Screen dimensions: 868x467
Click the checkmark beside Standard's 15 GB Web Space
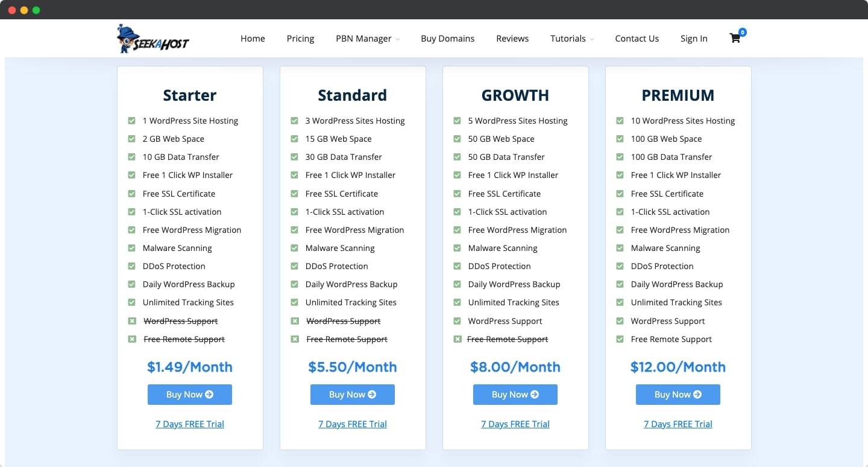(x=294, y=139)
